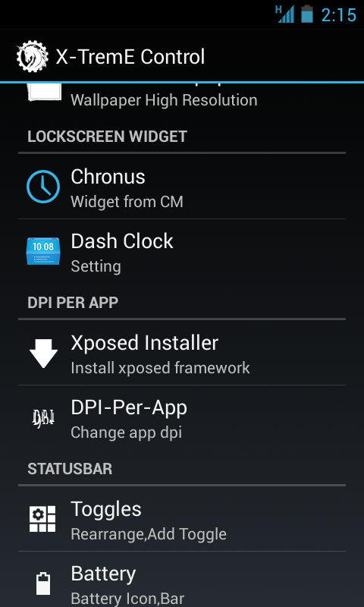Select the Wallpaper High Resolution entry
The width and height of the screenshot is (364, 607).
coord(182,96)
